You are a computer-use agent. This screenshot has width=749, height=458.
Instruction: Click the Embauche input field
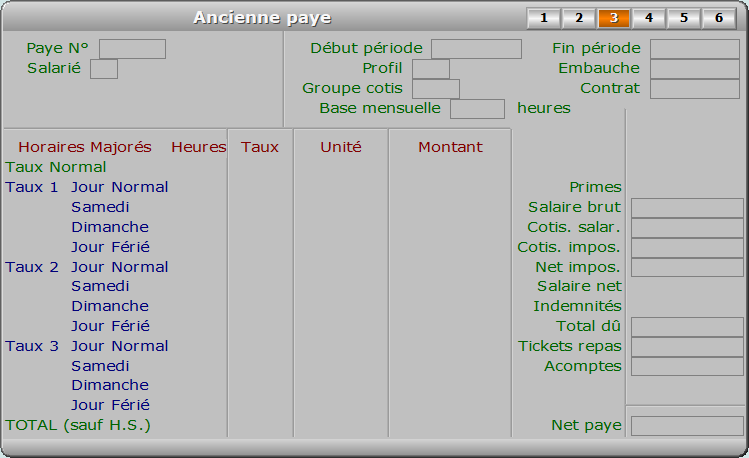pos(695,69)
